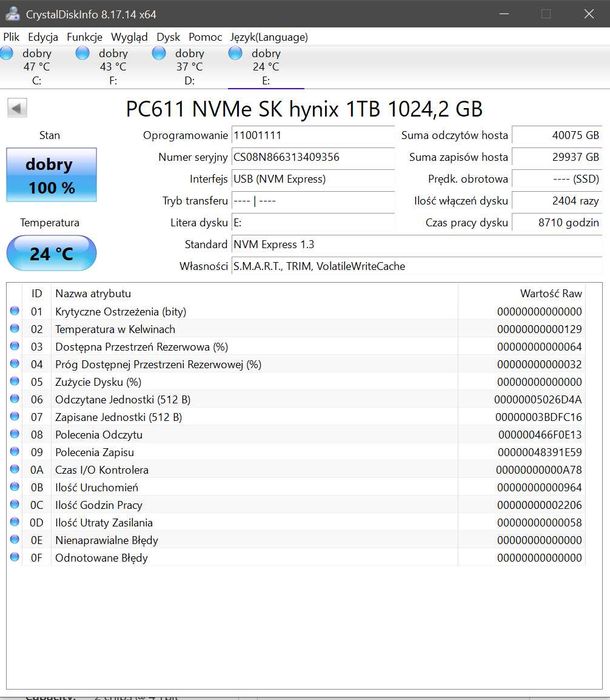
Task: Select the Ilość Godzin Pracy row
Action: click(x=296, y=505)
